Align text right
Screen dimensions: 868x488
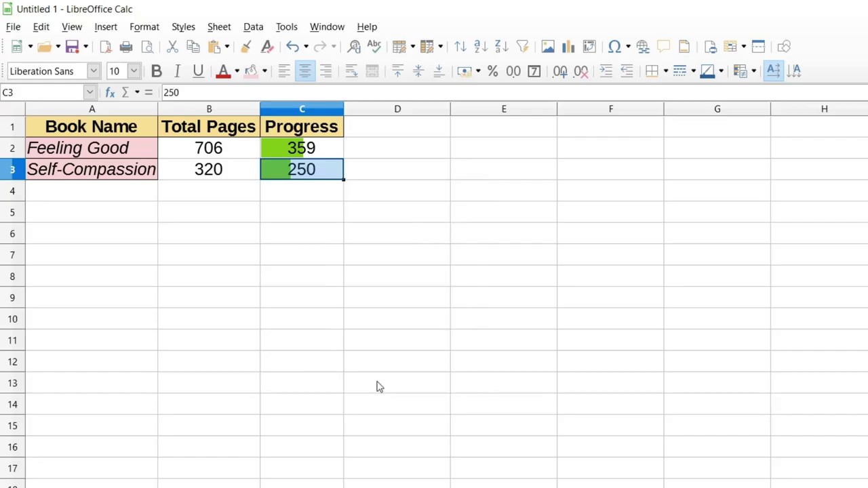(326, 71)
